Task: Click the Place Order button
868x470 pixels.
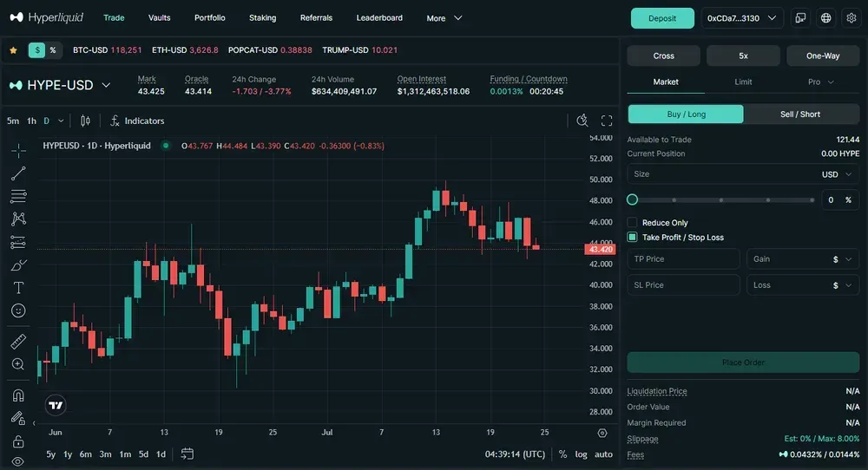Action: tap(743, 362)
